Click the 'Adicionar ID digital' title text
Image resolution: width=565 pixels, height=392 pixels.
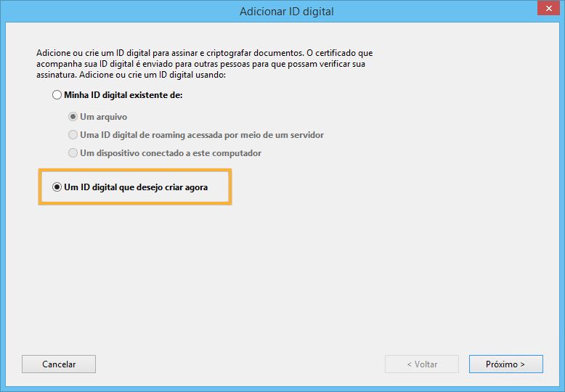click(287, 12)
